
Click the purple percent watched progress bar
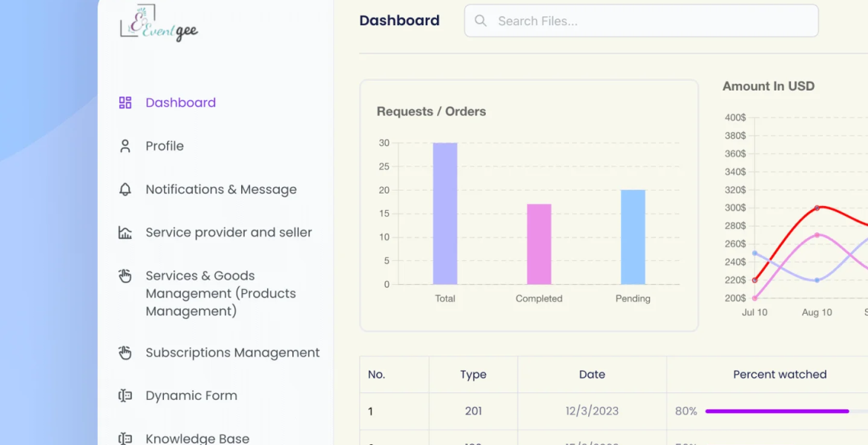click(x=777, y=411)
